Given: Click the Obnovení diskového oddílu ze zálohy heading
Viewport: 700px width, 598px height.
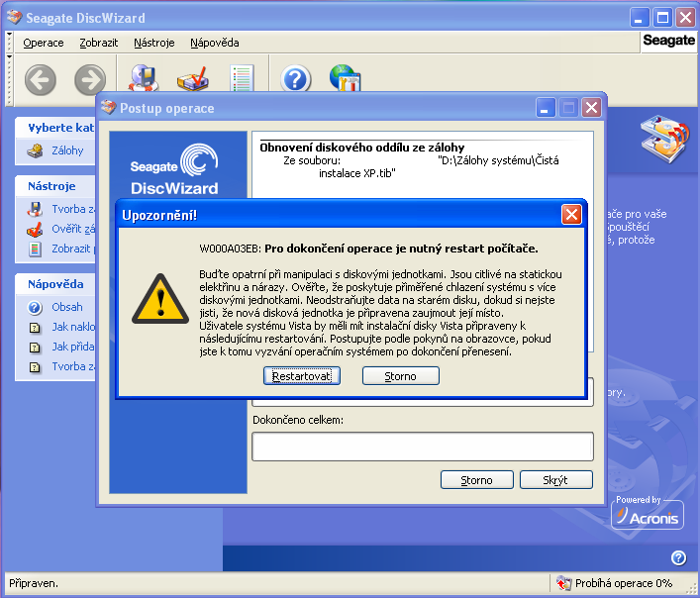Looking at the screenshot, I should pyautogui.click(x=362, y=148).
